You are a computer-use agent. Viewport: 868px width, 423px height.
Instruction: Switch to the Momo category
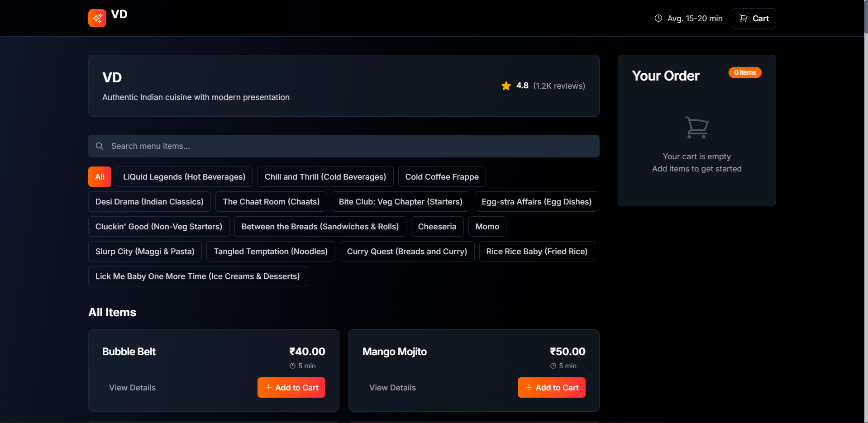487,227
